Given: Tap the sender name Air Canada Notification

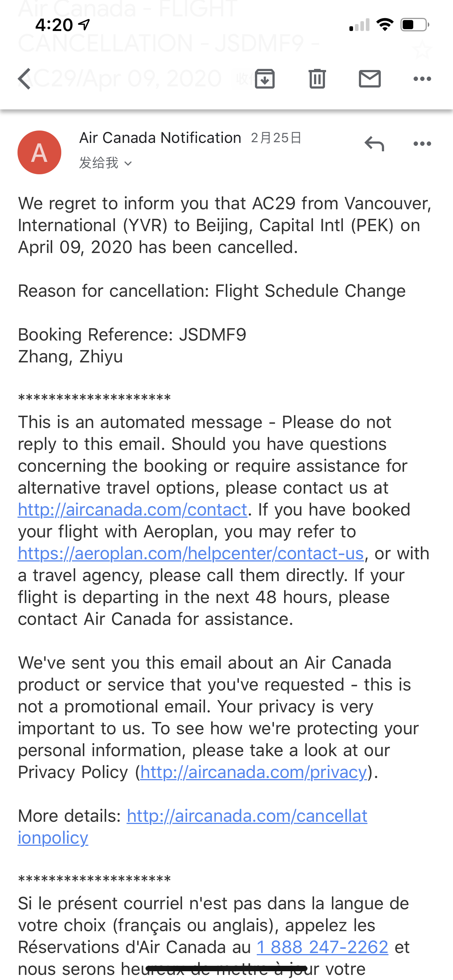Looking at the screenshot, I should [160, 138].
